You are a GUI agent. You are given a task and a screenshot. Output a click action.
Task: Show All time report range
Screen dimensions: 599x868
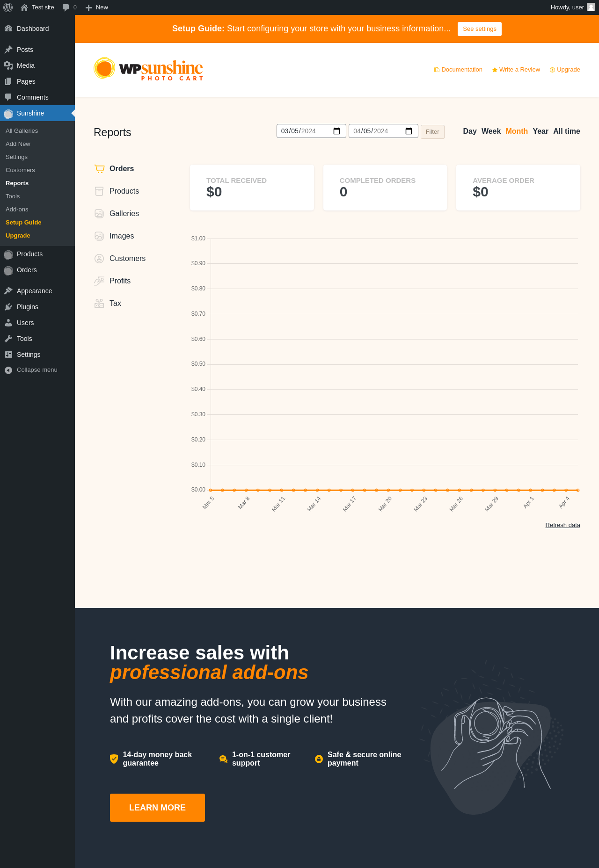(x=567, y=131)
